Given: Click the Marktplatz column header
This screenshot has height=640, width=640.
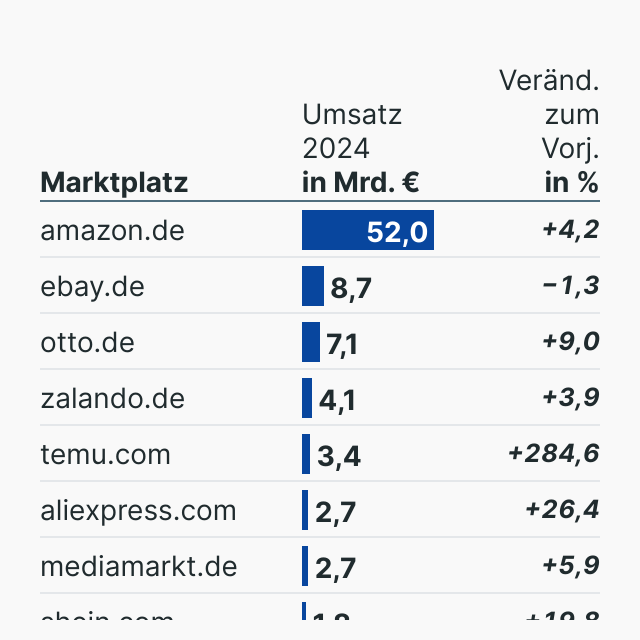Looking at the screenshot, I should (114, 183).
